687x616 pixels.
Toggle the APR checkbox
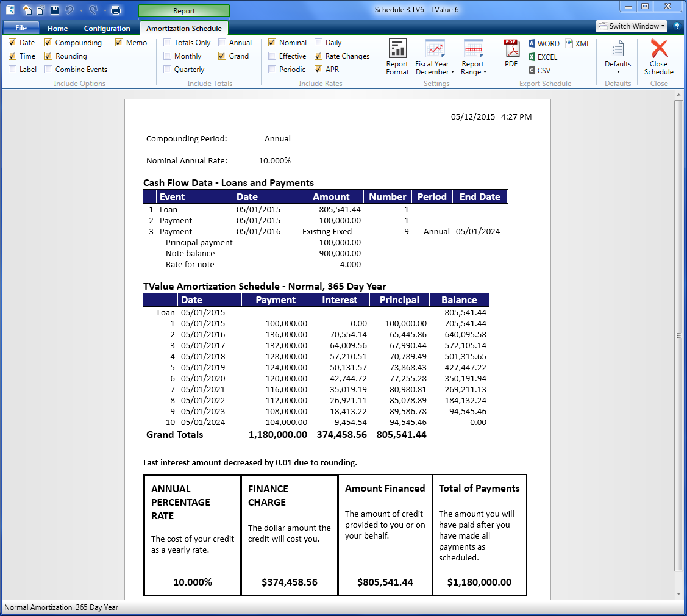point(319,70)
